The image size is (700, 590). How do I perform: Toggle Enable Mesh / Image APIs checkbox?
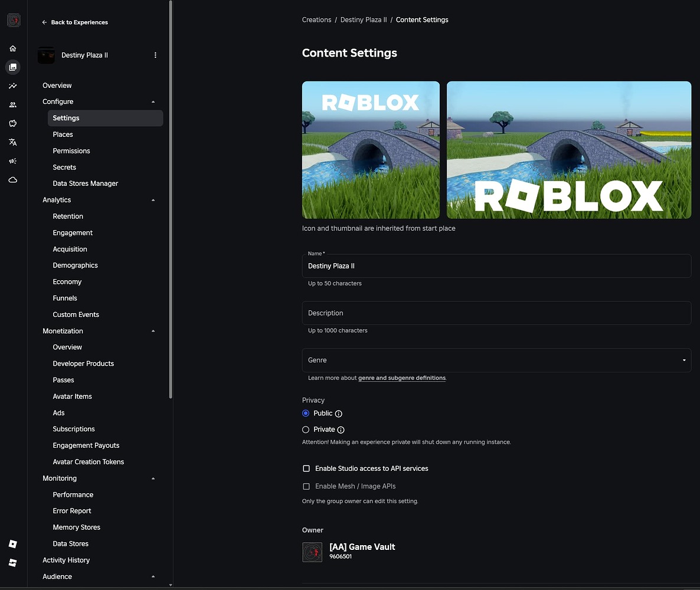click(306, 486)
